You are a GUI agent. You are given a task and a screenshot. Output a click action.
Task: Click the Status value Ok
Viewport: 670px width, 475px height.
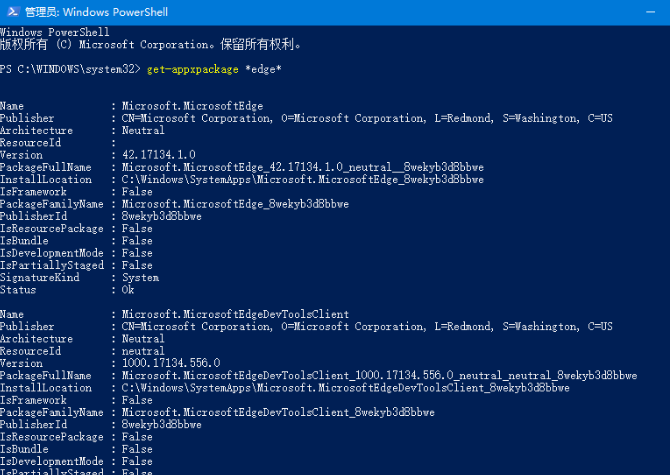click(x=128, y=290)
